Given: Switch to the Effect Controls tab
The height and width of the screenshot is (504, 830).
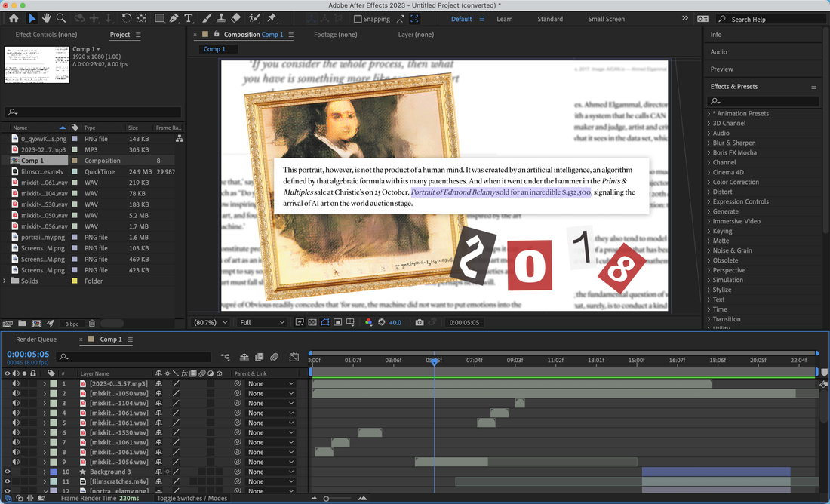Looking at the screenshot, I should click(46, 35).
